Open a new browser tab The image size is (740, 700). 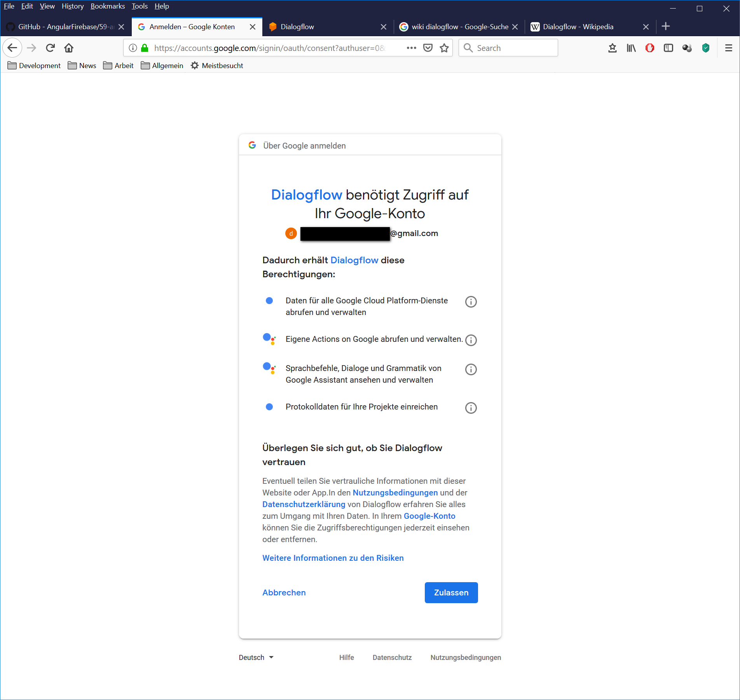click(x=666, y=26)
